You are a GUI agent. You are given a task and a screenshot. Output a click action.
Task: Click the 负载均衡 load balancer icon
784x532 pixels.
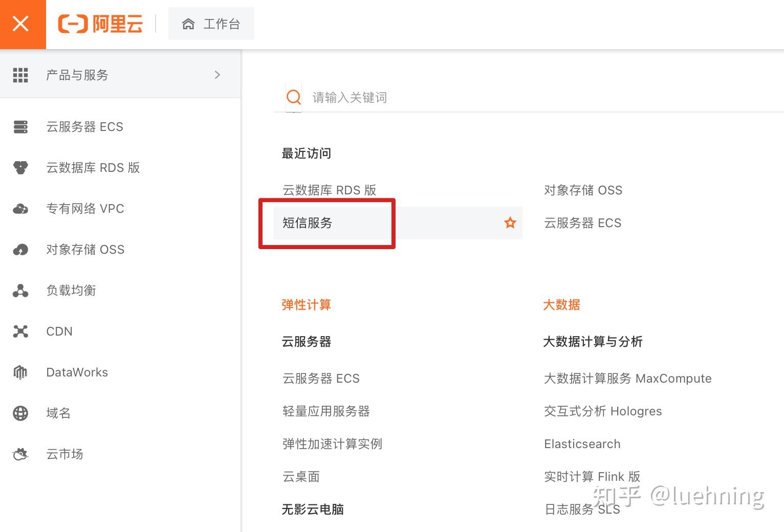[20, 291]
